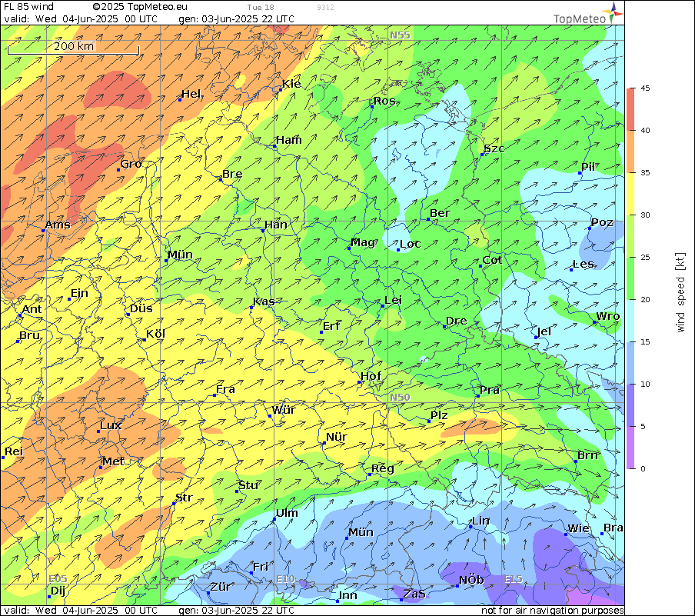
Task: Click the Wie city label
Action: (579, 528)
